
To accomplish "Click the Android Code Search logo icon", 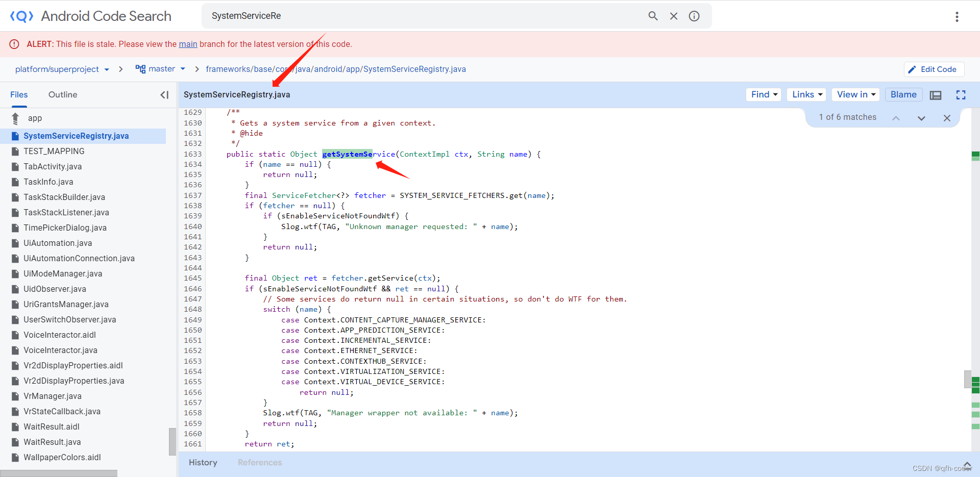I will pos(21,16).
